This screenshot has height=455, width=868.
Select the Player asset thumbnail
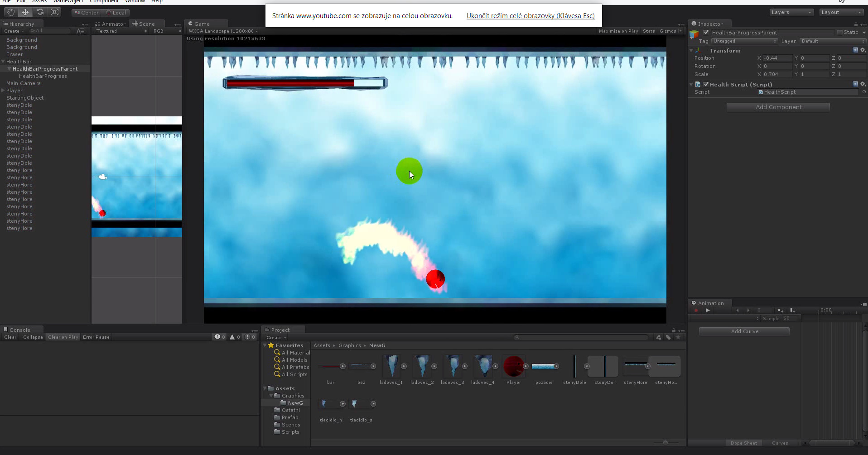point(513,367)
